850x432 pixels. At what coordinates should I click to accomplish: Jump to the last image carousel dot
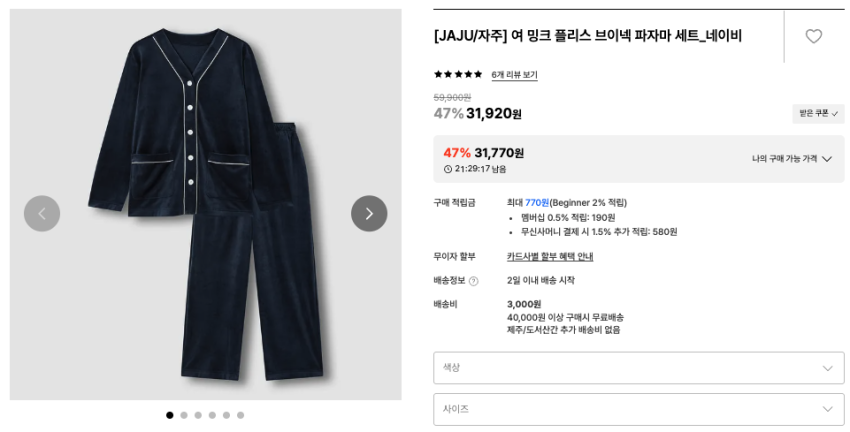click(x=240, y=415)
